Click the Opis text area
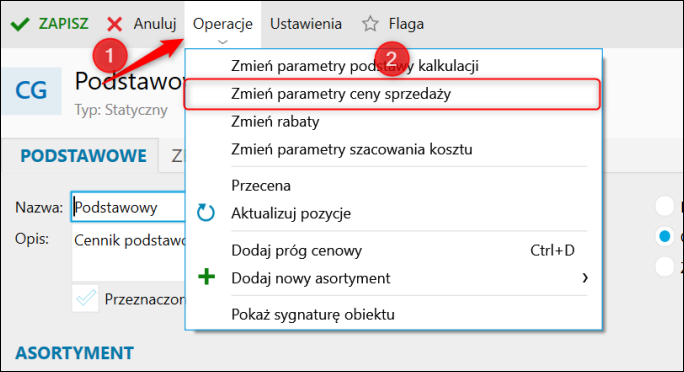The width and height of the screenshot is (684, 372). 128,254
